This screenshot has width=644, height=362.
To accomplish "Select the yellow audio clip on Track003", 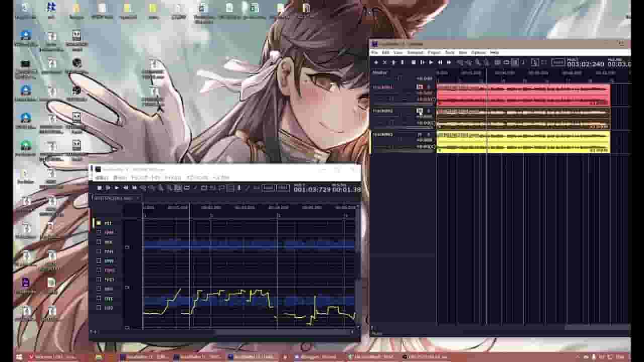I will pyautogui.click(x=523, y=142).
